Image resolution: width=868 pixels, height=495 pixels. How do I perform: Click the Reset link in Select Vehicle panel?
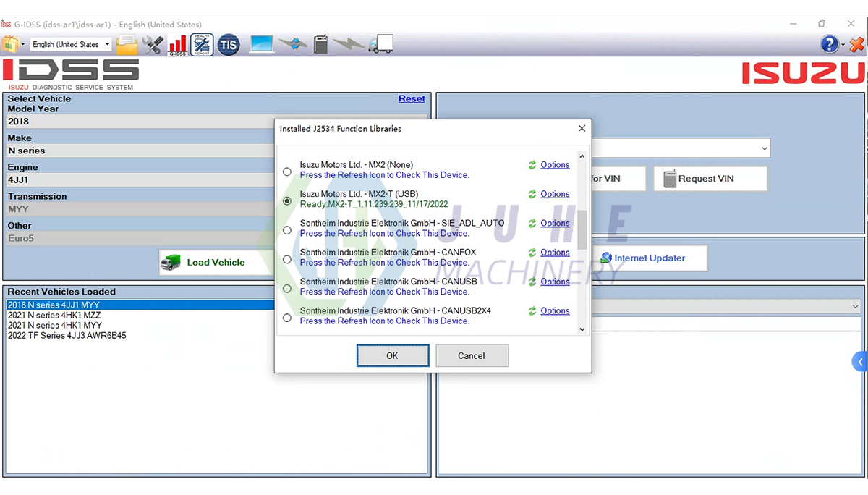(x=412, y=98)
